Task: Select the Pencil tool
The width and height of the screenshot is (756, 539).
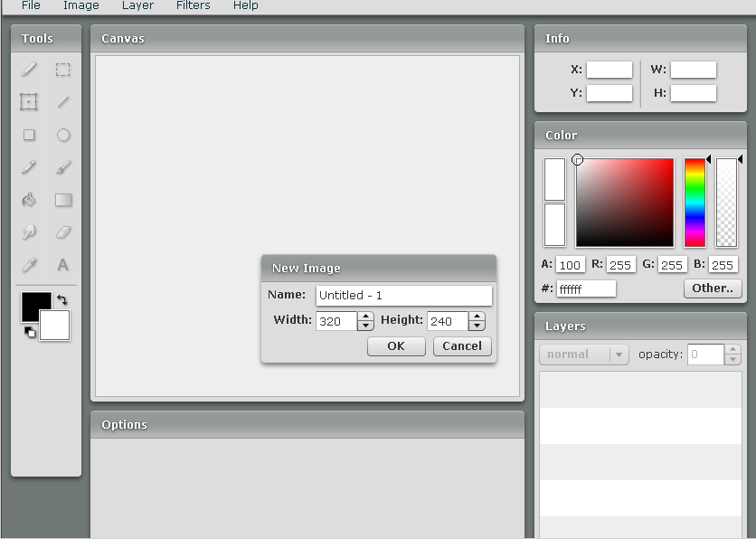Action: [29, 167]
